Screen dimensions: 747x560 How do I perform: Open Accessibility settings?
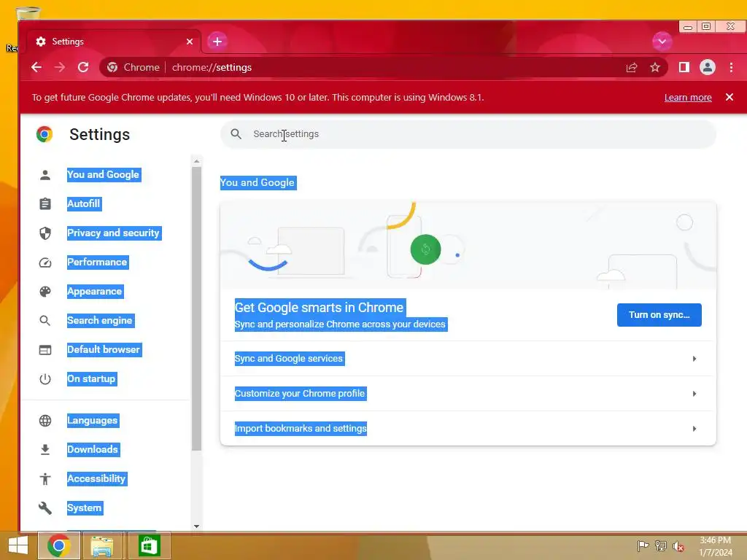click(x=97, y=478)
